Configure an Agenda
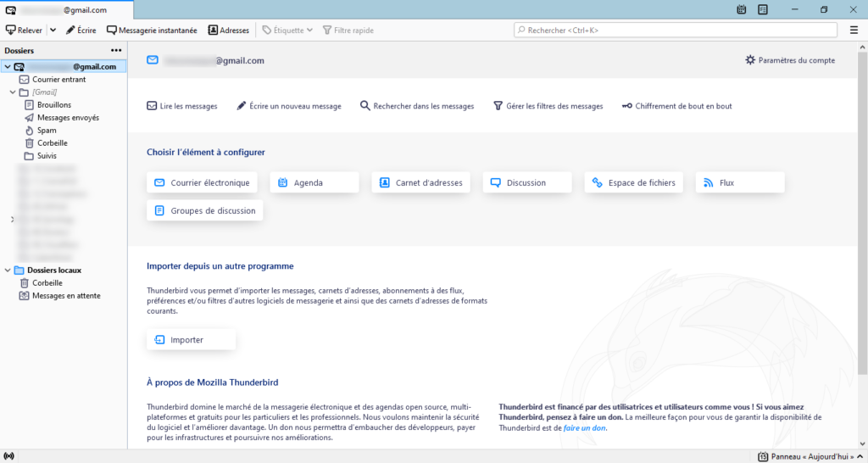This screenshot has width=868, height=463. click(314, 183)
